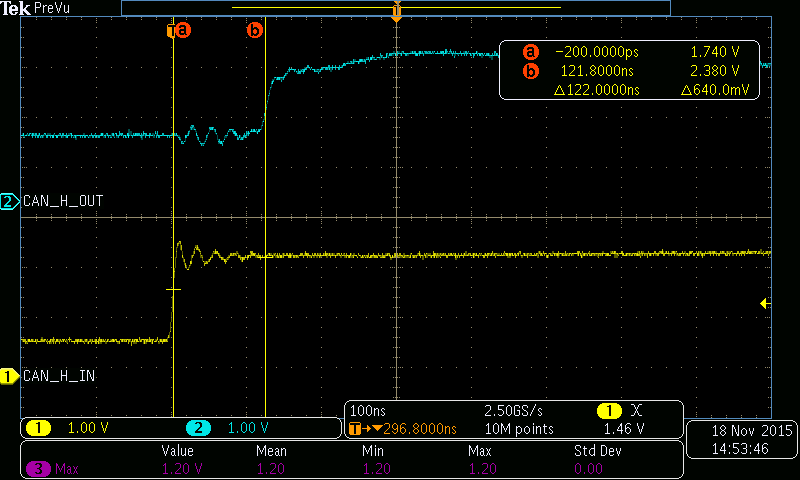Click the Std Dev column header
This screenshot has width=800, height=480.
[x=597, y=451]
